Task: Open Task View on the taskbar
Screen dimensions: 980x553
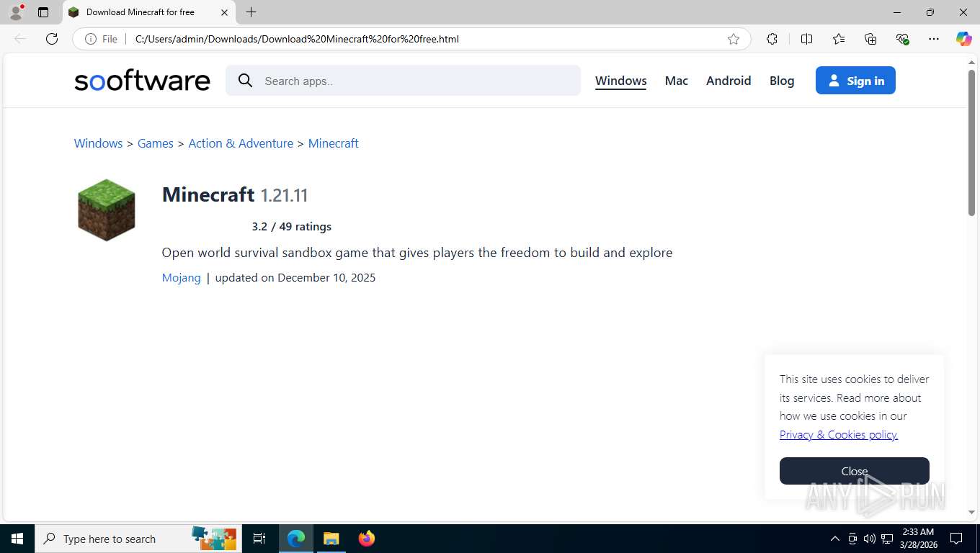Action: click(x=259, y=539)
